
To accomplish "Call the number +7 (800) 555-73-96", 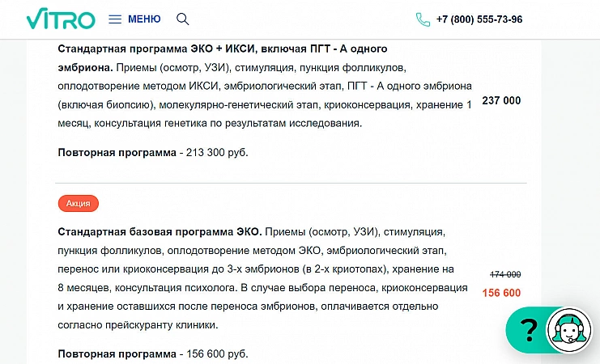I will pyautogui.click(x=479, y=19).
